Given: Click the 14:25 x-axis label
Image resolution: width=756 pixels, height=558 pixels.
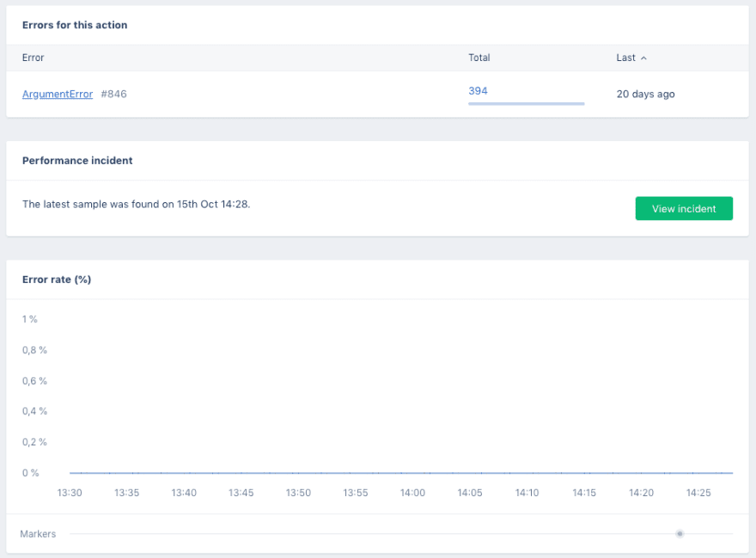Looking at the screenshot, I should click(698, 493).
